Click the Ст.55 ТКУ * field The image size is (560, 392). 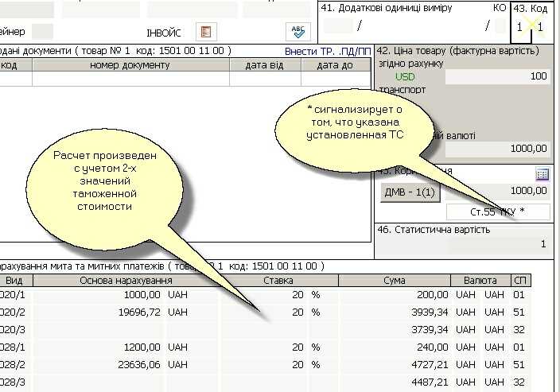point(498,212)
